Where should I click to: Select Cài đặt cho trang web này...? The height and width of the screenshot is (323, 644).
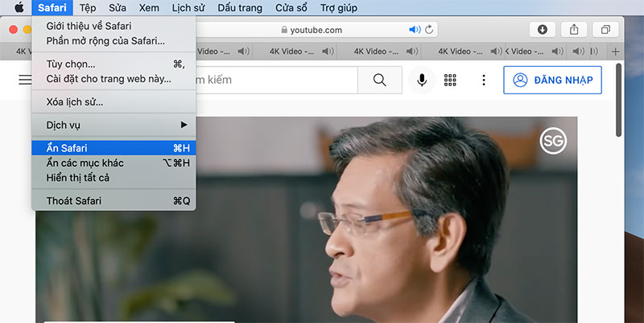tap(114, 79)
